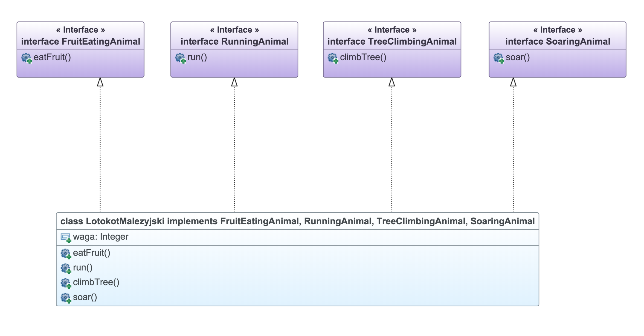Click the run() method icon in RunningAnimal
This screenshot has width=644, height=336.
180,58
